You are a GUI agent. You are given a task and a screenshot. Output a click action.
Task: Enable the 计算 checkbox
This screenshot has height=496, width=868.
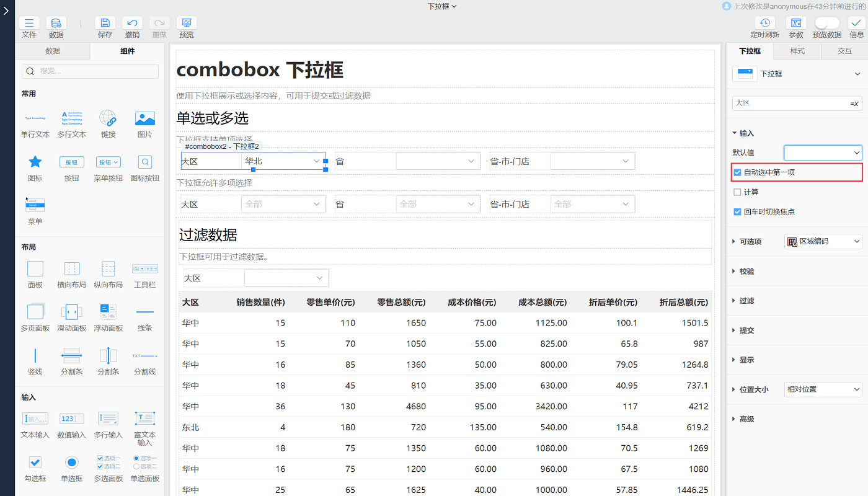pyautogui.click(x=737, y=192)
